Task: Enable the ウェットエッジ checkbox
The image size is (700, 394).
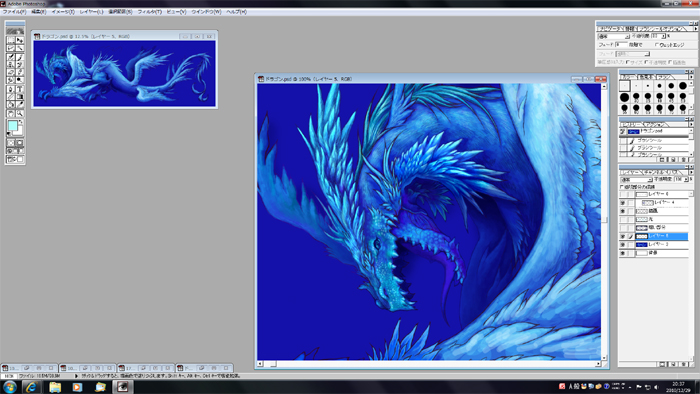Action: tap(656, 45)
